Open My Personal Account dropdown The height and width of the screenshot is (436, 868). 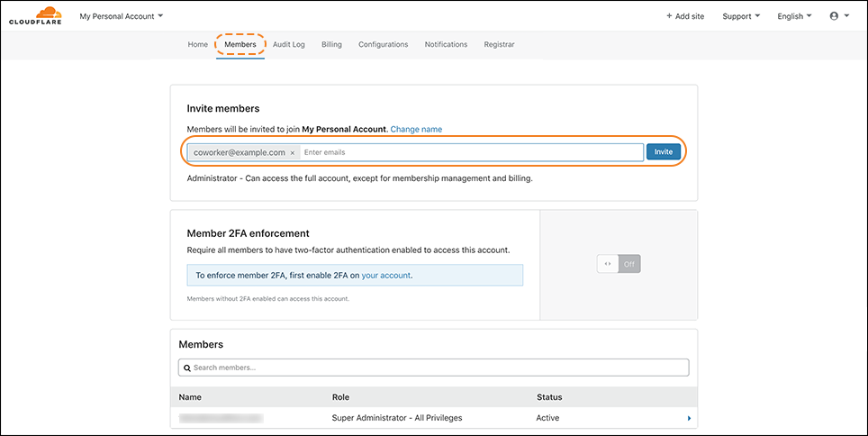(x=122, y=16)
